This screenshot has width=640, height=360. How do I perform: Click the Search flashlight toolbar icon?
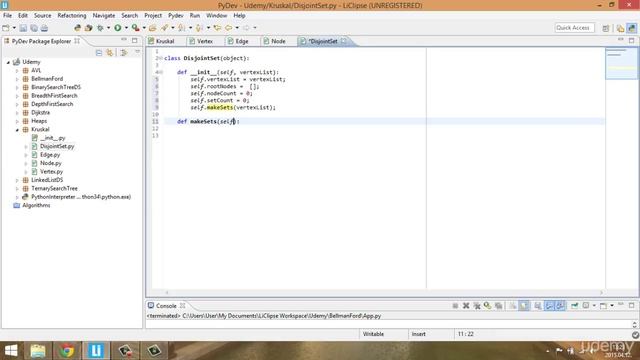click(x=164, y=28)
